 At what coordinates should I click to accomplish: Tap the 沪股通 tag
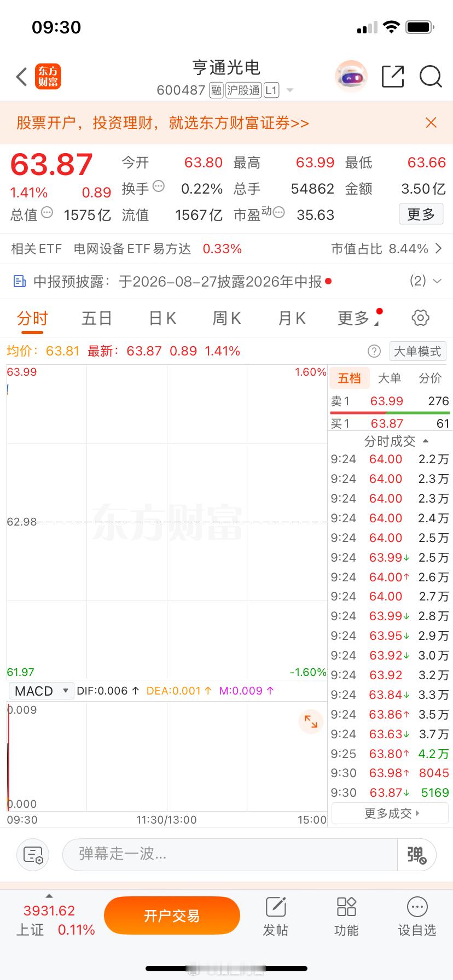click(243, 90)
